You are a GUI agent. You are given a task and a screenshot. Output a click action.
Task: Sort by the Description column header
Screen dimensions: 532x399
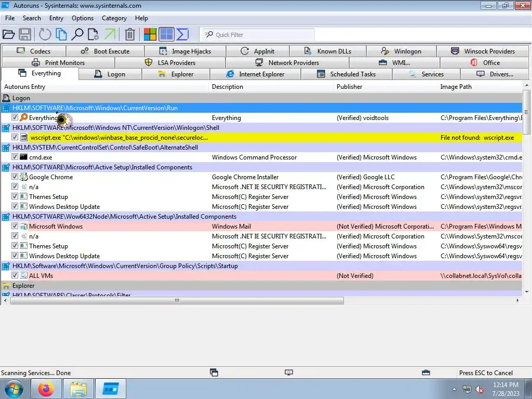pyautogui.click(x=271, y=87)
